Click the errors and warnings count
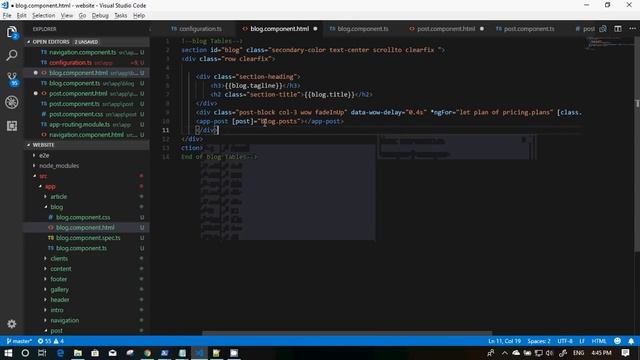The width and height of the screenshot is (640, 360). [51, 341]
